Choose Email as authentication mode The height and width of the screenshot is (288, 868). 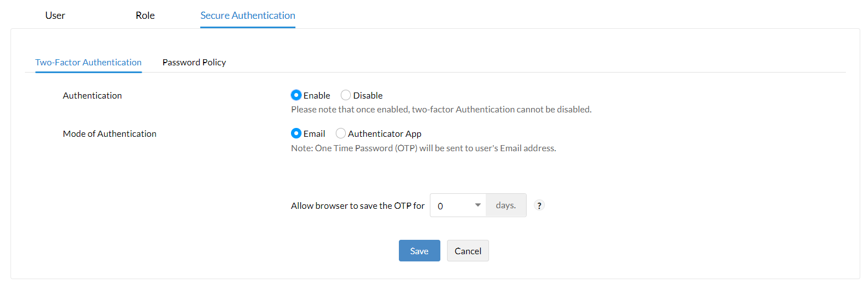tap(297, 133)
